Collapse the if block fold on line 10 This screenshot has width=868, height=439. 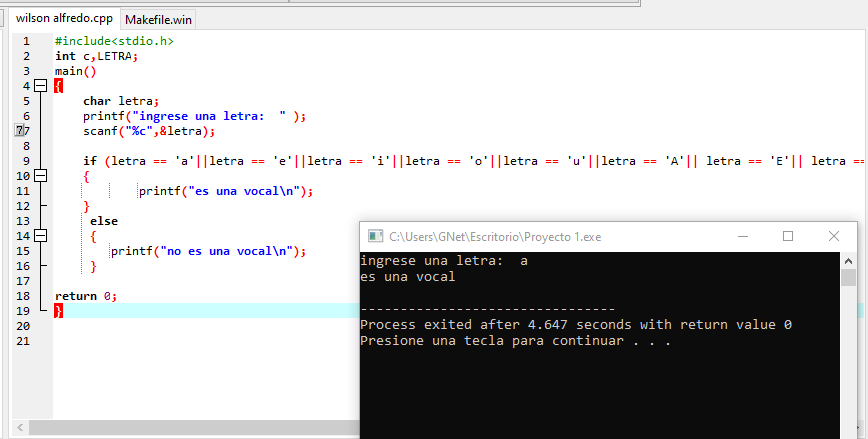point(40,176)
